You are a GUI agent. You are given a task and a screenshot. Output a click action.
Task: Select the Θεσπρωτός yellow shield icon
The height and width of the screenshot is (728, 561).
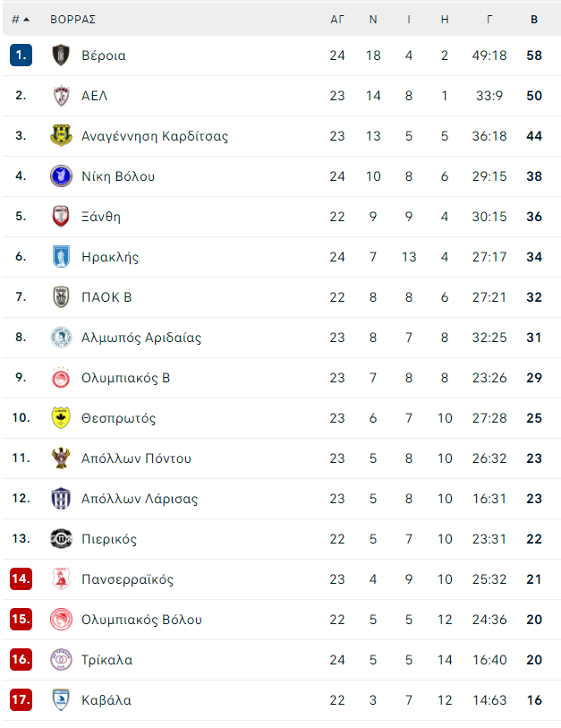coord(61,418)
